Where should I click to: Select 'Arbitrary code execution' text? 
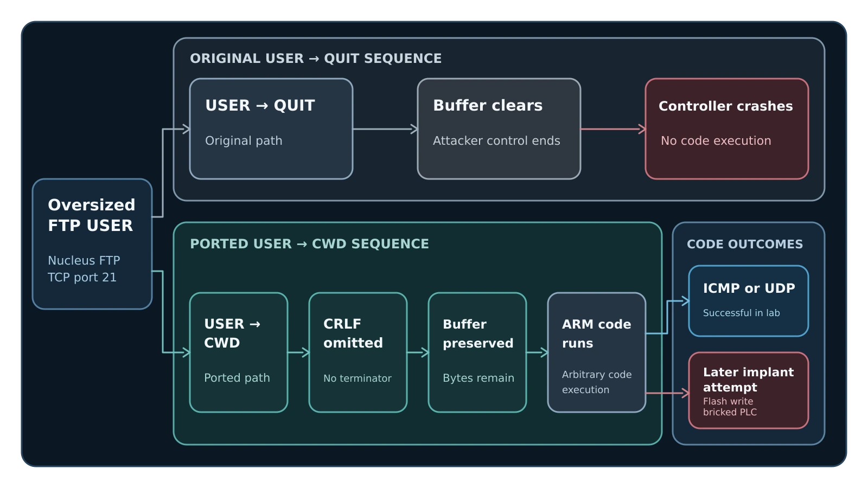pyautogui.click(x=597, y=382)
